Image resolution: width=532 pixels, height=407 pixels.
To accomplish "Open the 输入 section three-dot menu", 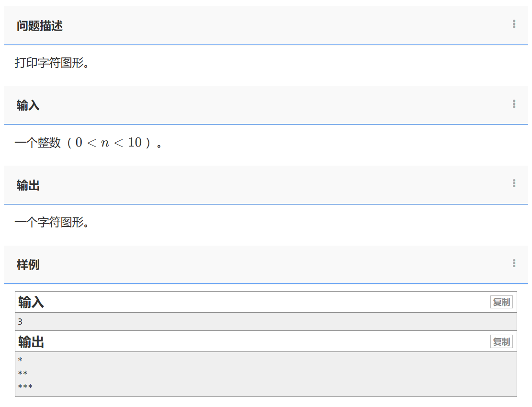I will coord(514,103).
